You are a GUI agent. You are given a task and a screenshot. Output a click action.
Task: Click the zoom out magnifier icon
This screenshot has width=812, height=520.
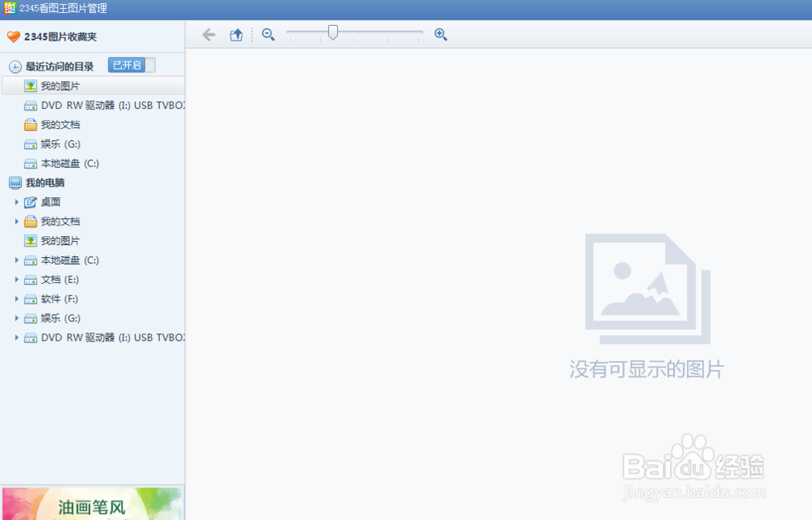pos(268,35)
